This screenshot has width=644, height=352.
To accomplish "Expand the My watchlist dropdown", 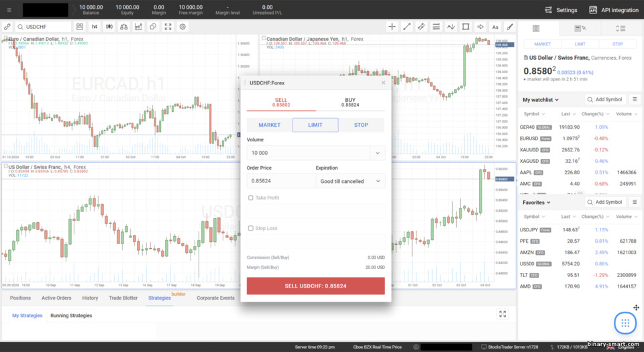I will 541,100.
